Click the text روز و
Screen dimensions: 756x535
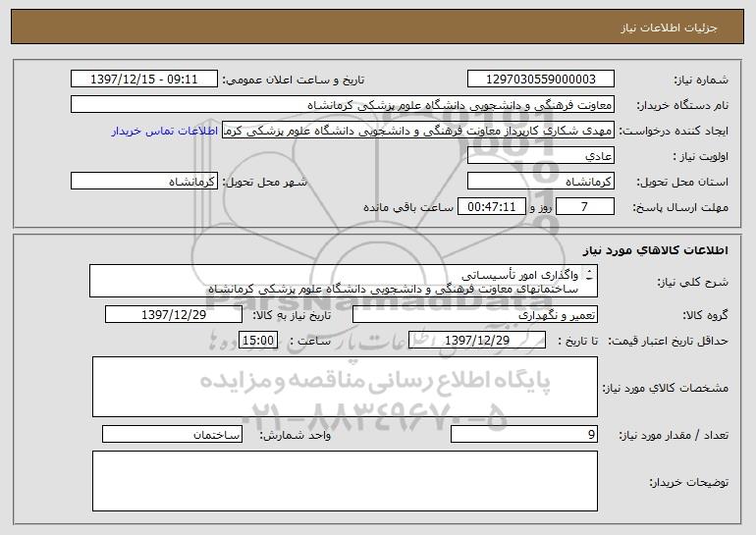[540, 207]
